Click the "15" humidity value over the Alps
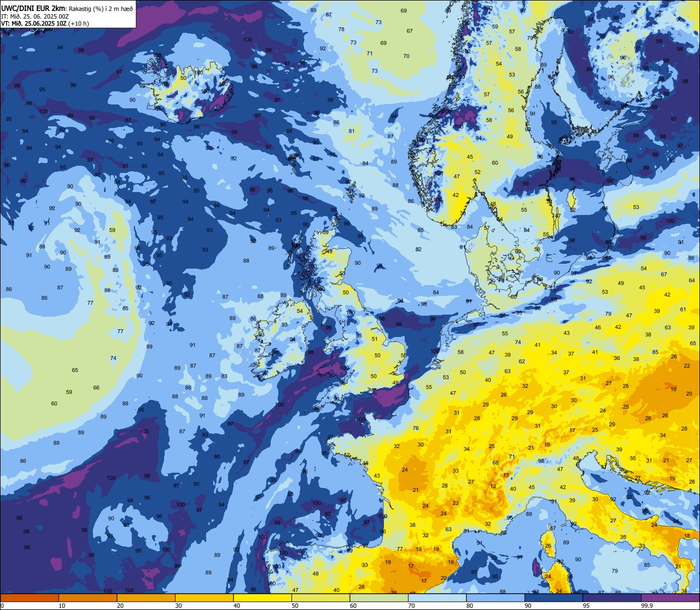 pyautogui.click(x=547, y=445)
